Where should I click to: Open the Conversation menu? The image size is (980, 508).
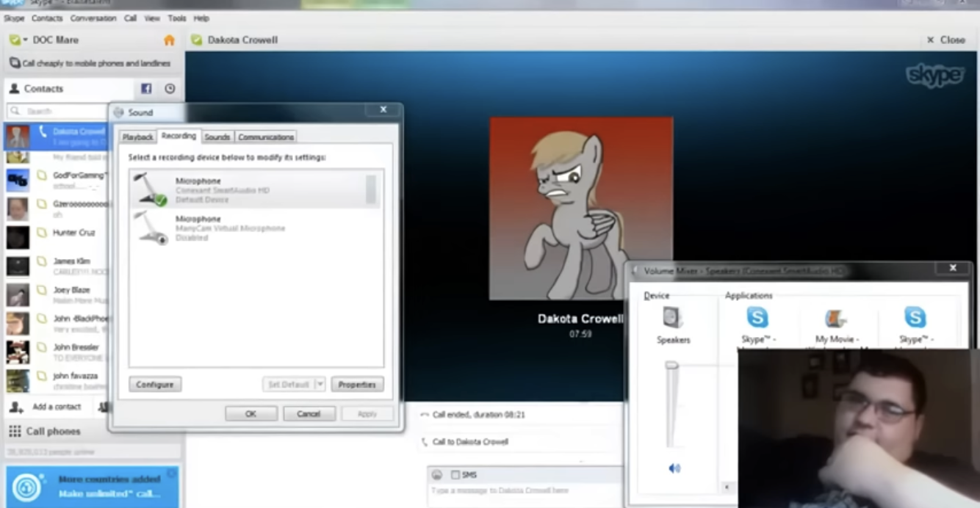pos(93,18)
